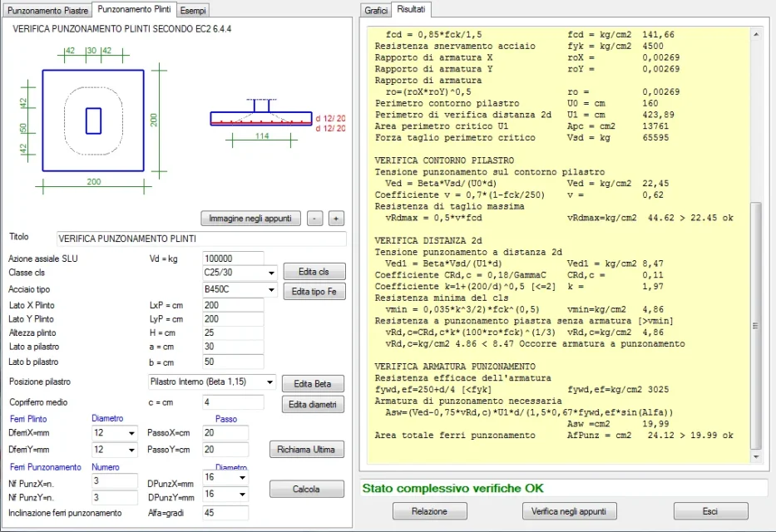Click the Ferri Plinto label
This screenshot has width=776, height=532.
pos(28,419)
